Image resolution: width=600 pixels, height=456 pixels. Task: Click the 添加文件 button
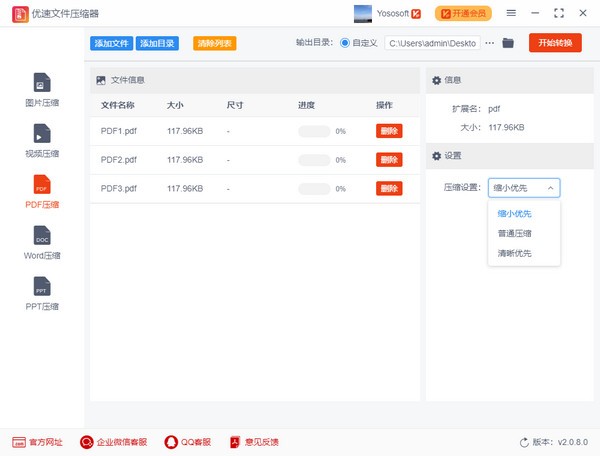(110, 43)
